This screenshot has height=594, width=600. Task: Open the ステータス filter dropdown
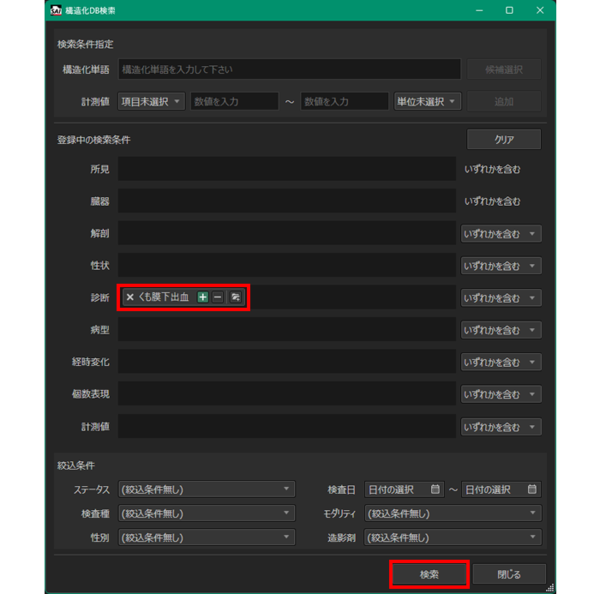(206, 490)
